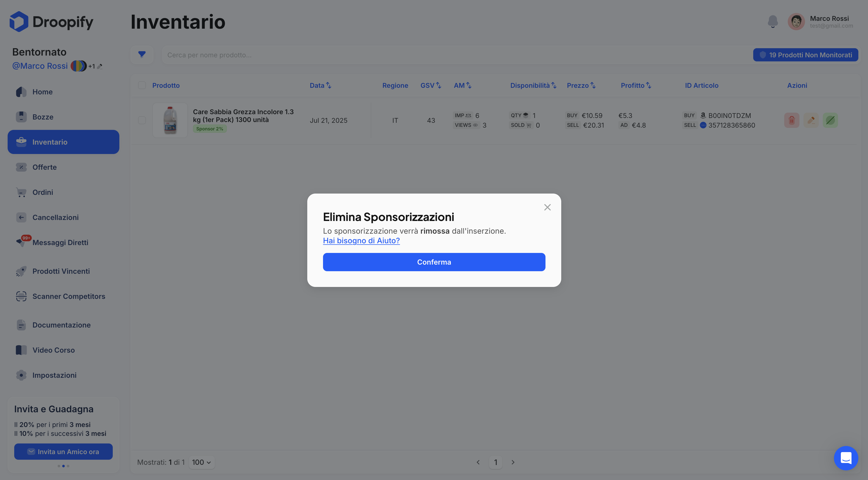Click the notification bell icon
The height and width of the screenshot is (480, 868).
coord(773,22)
